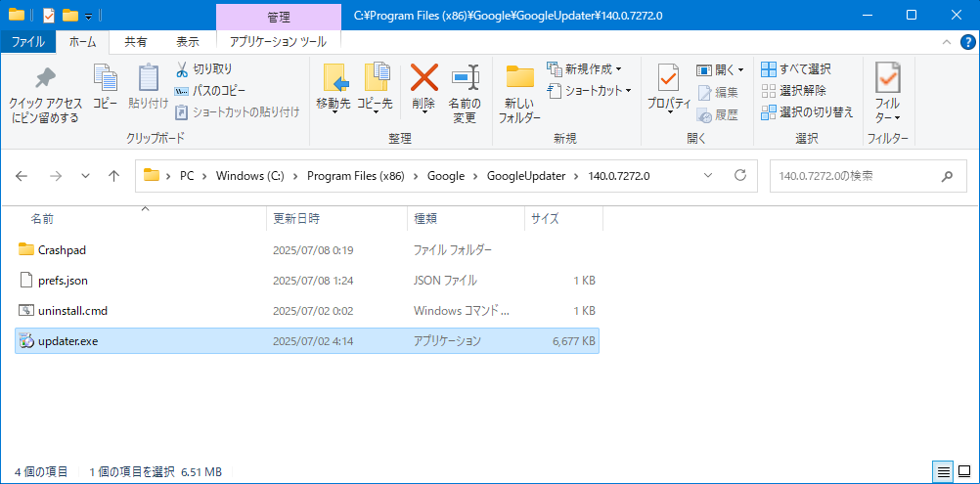
Task: Refresh the folder view
Action: tap(740, 175)
